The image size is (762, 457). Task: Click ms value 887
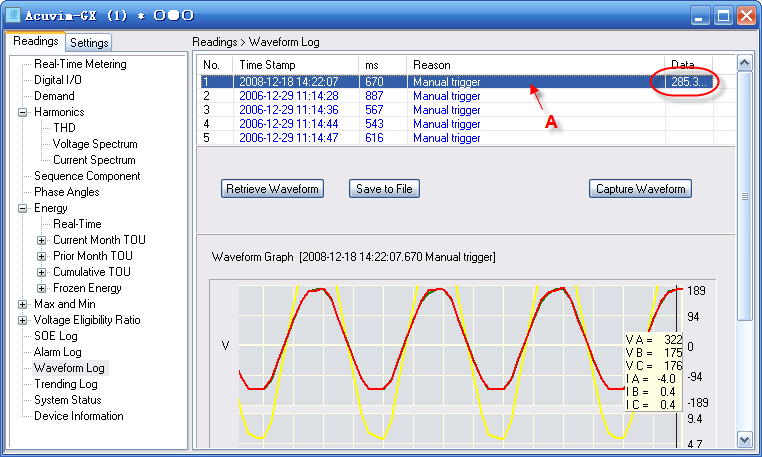click(374, 96)
